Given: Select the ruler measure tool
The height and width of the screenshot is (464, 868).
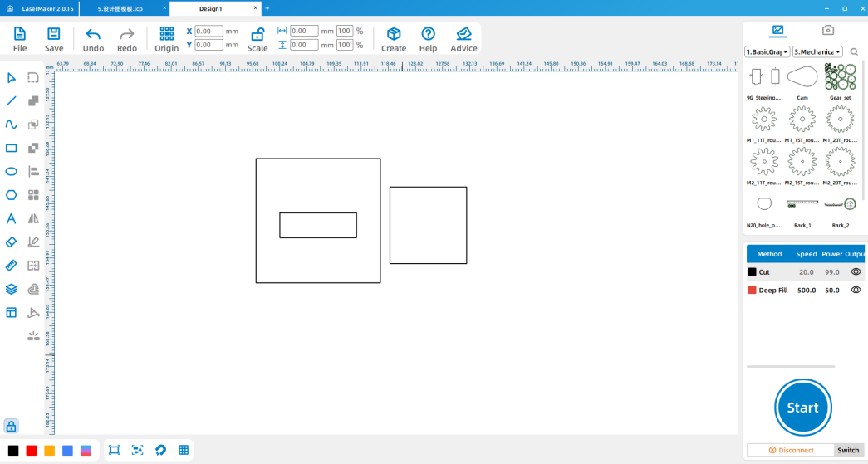Looking at the screenshot, I should pyautogui.click(x=11, y=266).
